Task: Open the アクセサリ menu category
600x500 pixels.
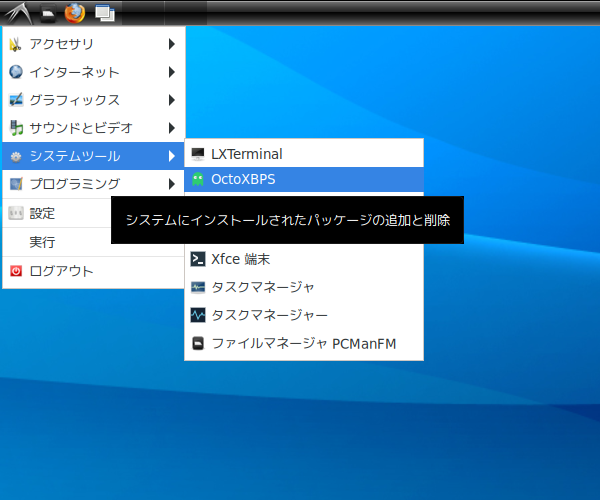Action: [94, 44]
